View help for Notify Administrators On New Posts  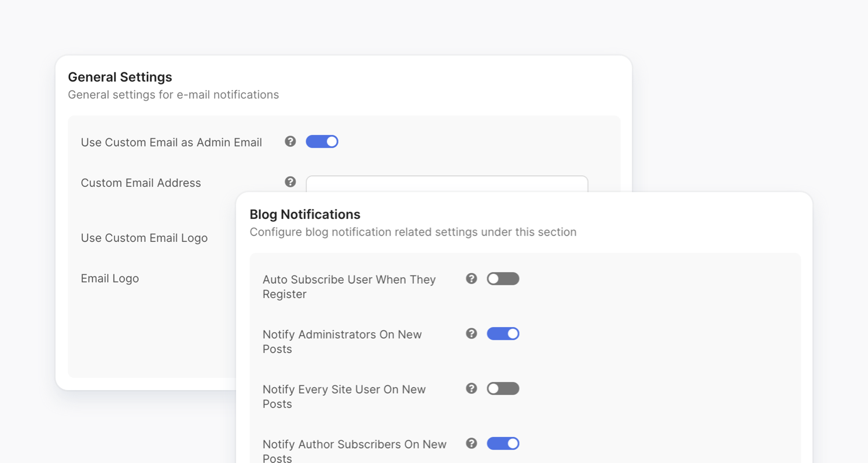[x=471, y=333]
